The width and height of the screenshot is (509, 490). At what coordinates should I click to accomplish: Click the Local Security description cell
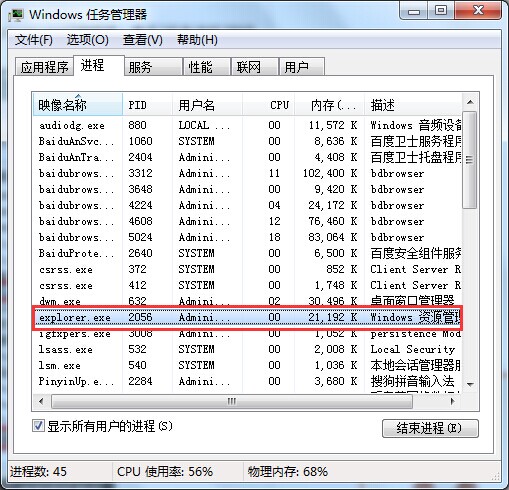pyautogui.click(x=413, y=349)
